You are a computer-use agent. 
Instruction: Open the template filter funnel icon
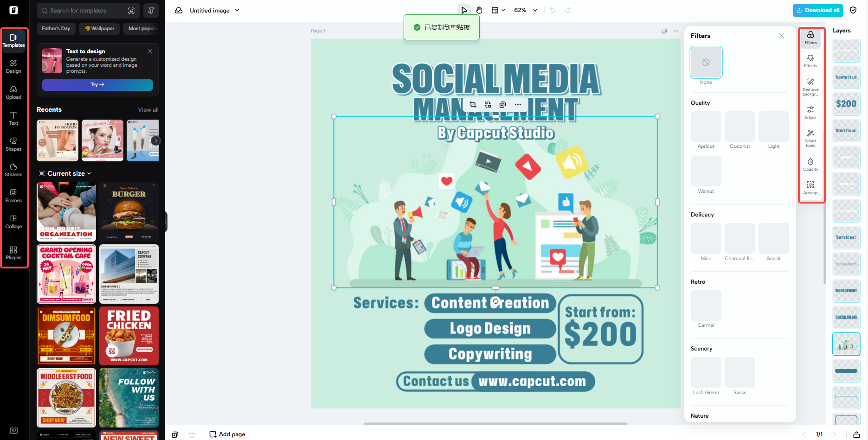[151, 11]
